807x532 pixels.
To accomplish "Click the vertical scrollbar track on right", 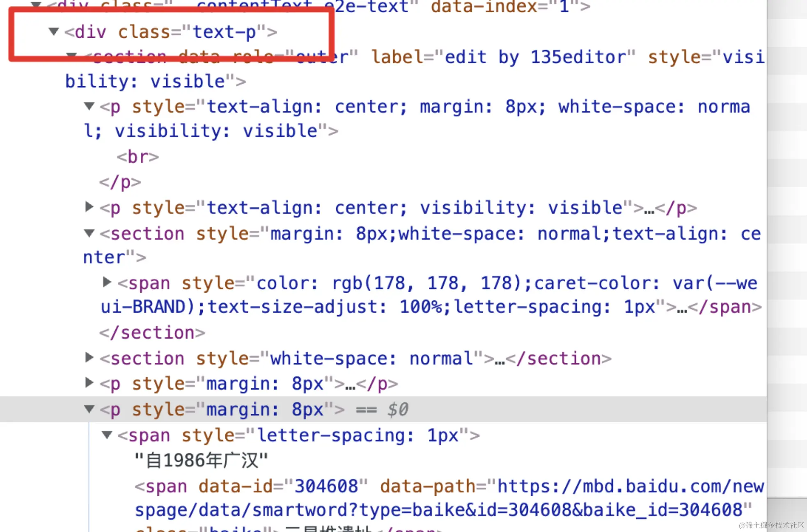I will [x=786, y=246].
